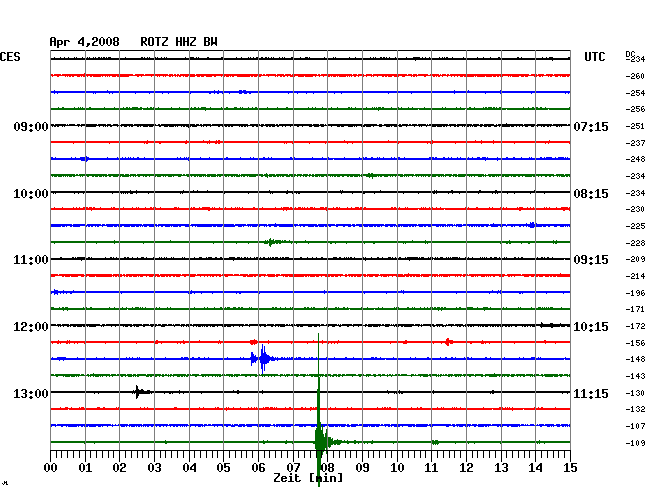Click DC offset value '-107'
The width and height of the screenshot is (650, 494).
(x=635, y=426)
